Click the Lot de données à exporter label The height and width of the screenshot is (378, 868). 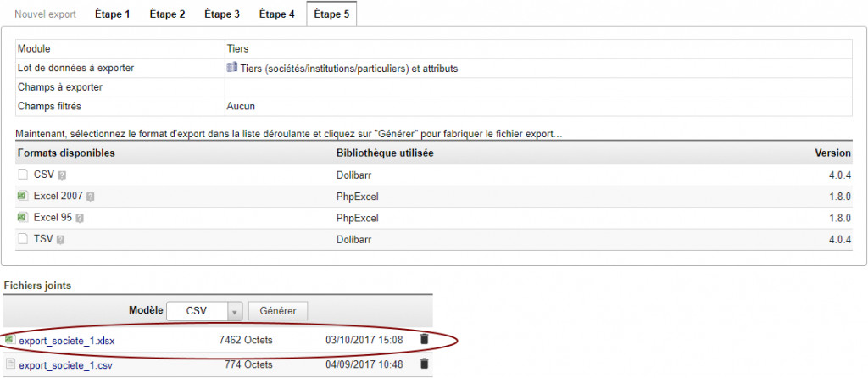pyautogui.click(x=75, y=68)
